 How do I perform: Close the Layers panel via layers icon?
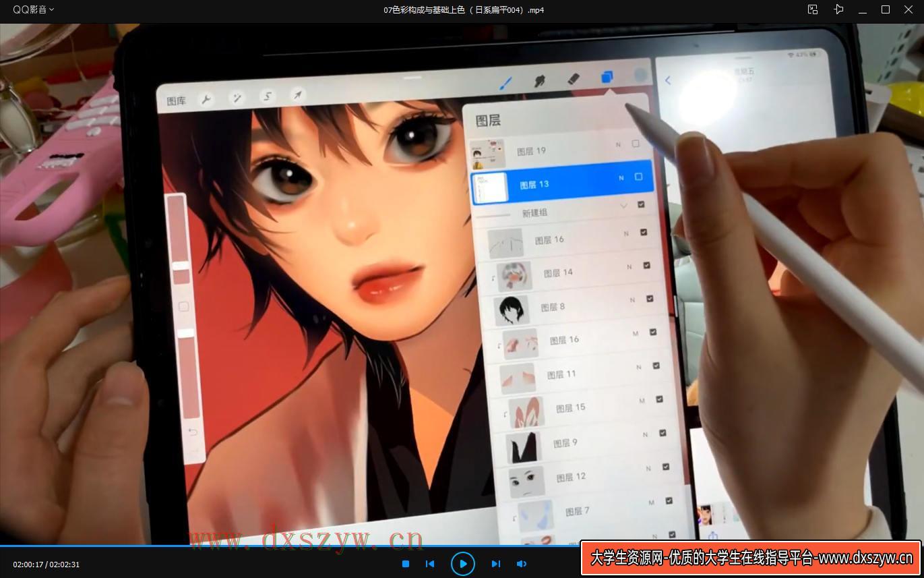pos(607,78)
